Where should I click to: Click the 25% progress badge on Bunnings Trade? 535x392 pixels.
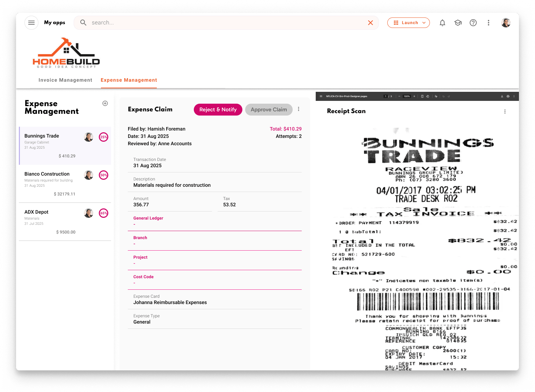(x=103, y=137)
